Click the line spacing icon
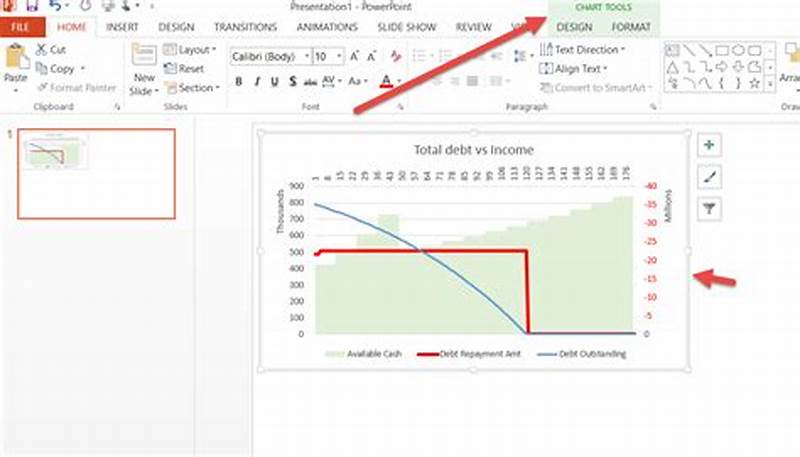Screen dimensions: 800x457 click(519, 56)
